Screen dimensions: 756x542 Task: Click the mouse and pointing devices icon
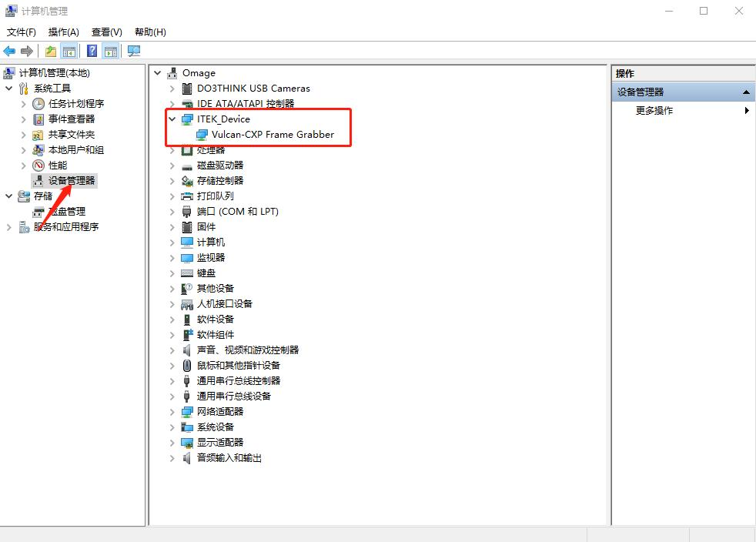pyautogui.click(x=187, y=366)
